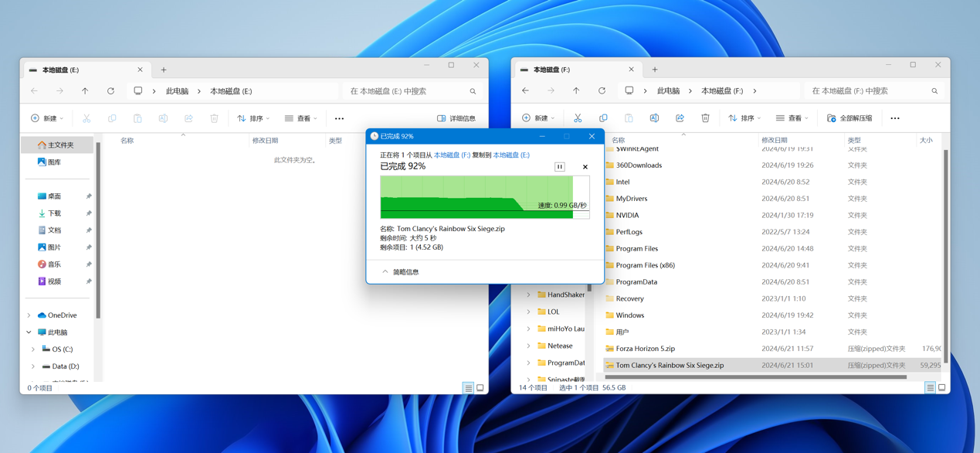The width and height of the screenshot is (980, 453).
Task: Add a new tab in E: window
Action: tap(164, 70)
